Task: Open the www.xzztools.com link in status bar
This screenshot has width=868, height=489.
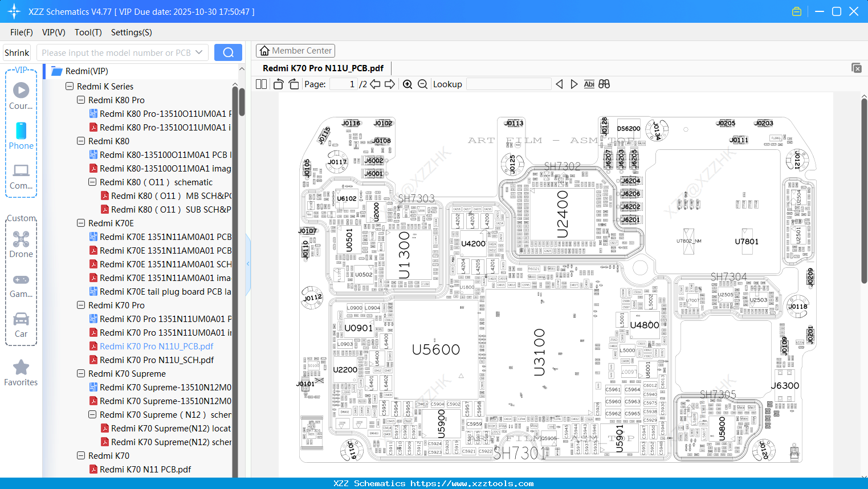Action: click(x=472, y=483)
